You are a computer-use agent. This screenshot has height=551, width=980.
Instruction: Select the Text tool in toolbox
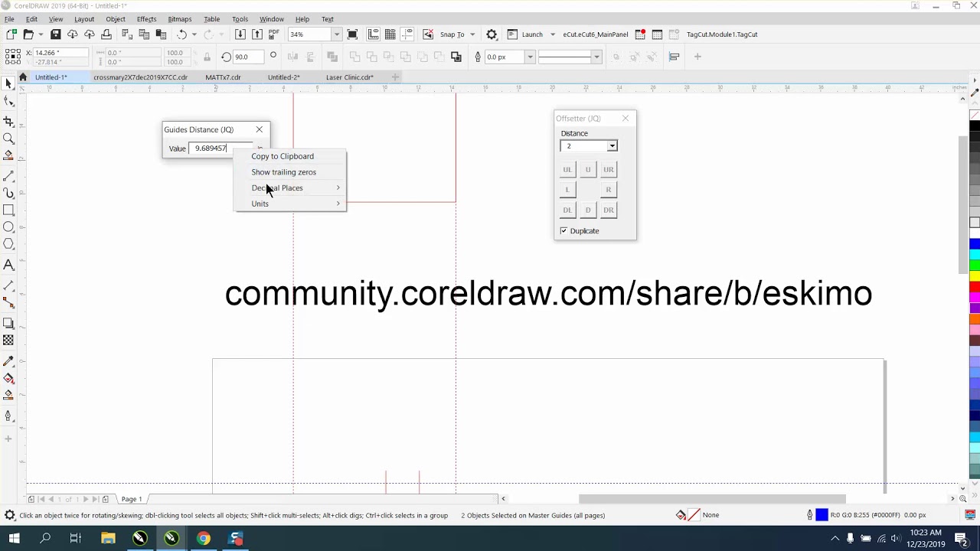point(8,265)
